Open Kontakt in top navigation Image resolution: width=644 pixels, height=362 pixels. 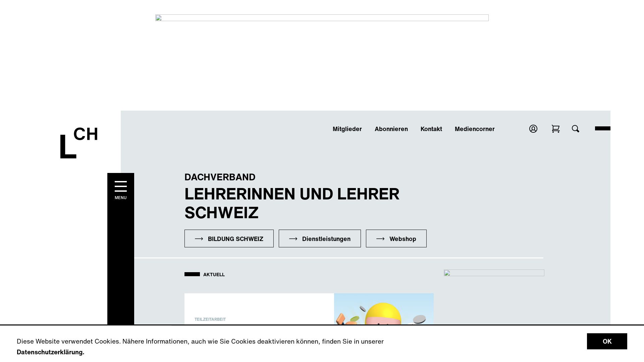(431, 129)
